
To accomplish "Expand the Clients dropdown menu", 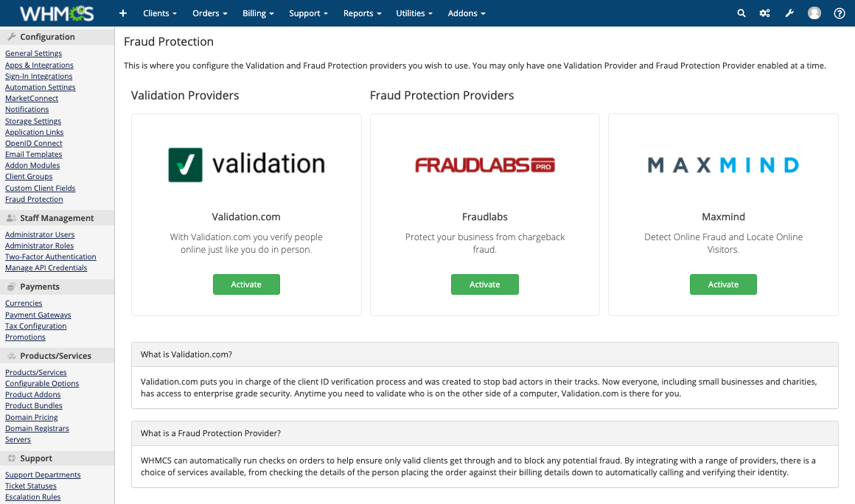I will (160, 13).
